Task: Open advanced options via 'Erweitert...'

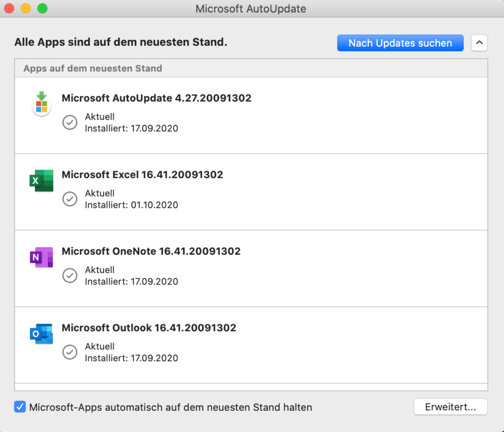Action: [x=450, y=407]
